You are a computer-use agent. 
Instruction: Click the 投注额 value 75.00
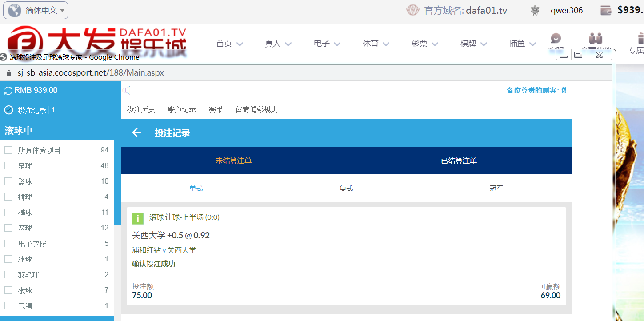142,295
